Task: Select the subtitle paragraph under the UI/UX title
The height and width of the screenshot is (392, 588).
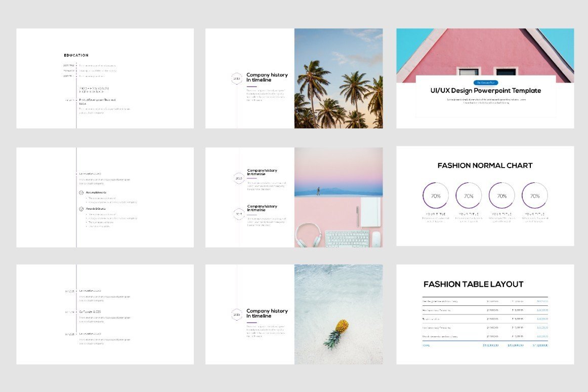Action: (x=486, y=101)
